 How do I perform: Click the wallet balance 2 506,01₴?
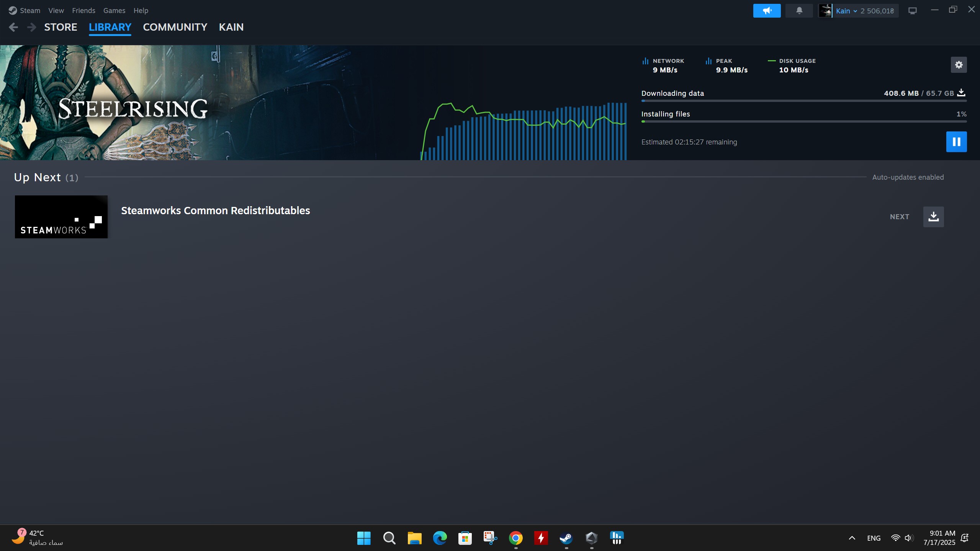[877, 11]
